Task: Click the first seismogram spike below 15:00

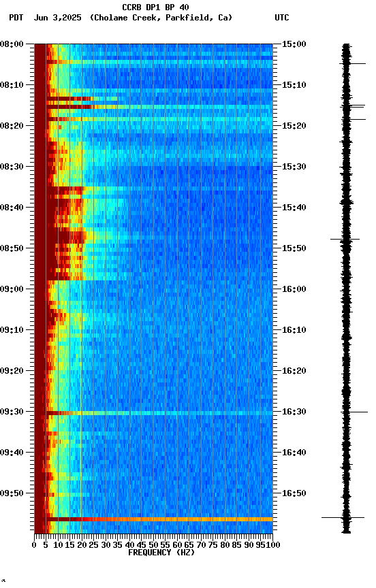Action: tap(352, 64)
